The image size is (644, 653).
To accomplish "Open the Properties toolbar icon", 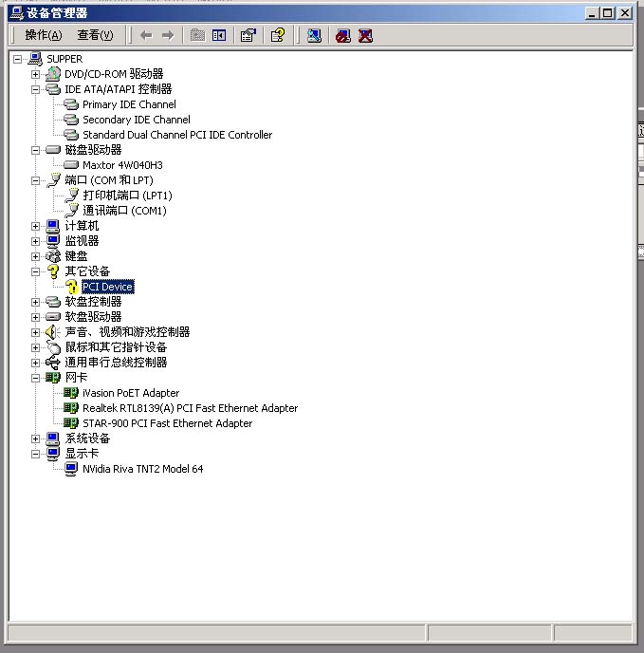I will click(x=248, y=35).
